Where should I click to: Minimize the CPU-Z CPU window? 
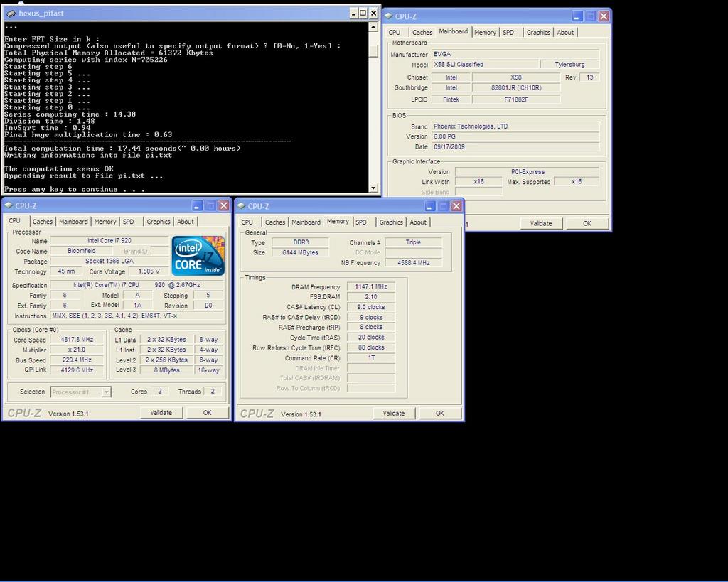[198, 205]
